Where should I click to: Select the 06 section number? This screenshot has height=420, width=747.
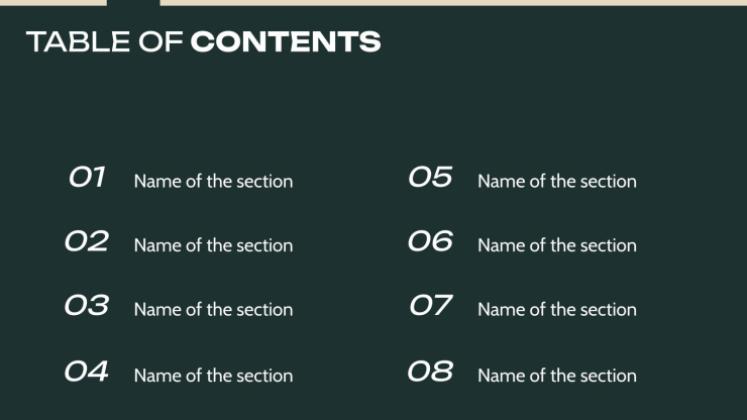tap(431, 242)
